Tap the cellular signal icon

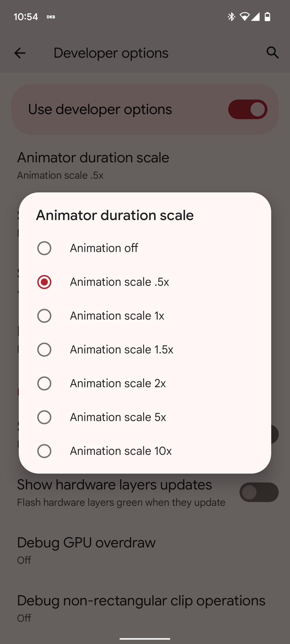[x=255, y=17]
